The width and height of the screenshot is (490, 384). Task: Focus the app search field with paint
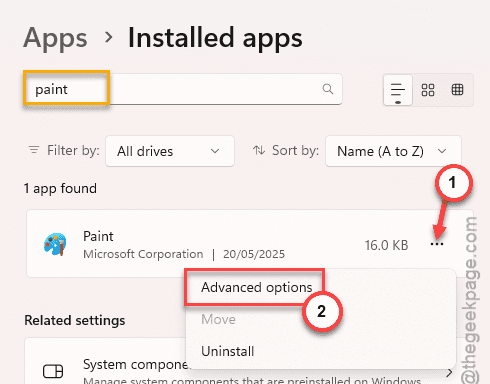[183, 89]
